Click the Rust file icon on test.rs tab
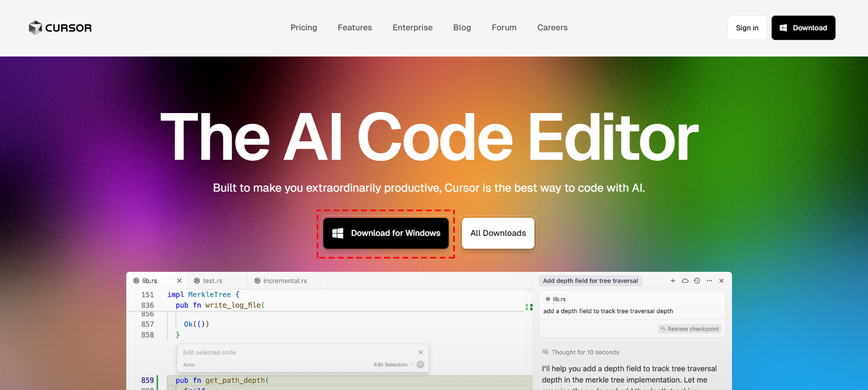Screen dimensions: 868x390 197,281
